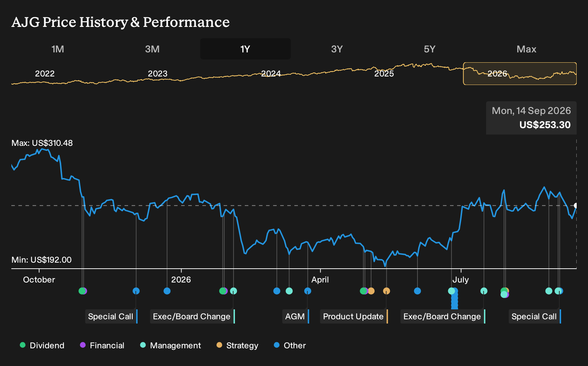Select the 5Y time range tab
588x366 pixels.
(x=430, y=49)
